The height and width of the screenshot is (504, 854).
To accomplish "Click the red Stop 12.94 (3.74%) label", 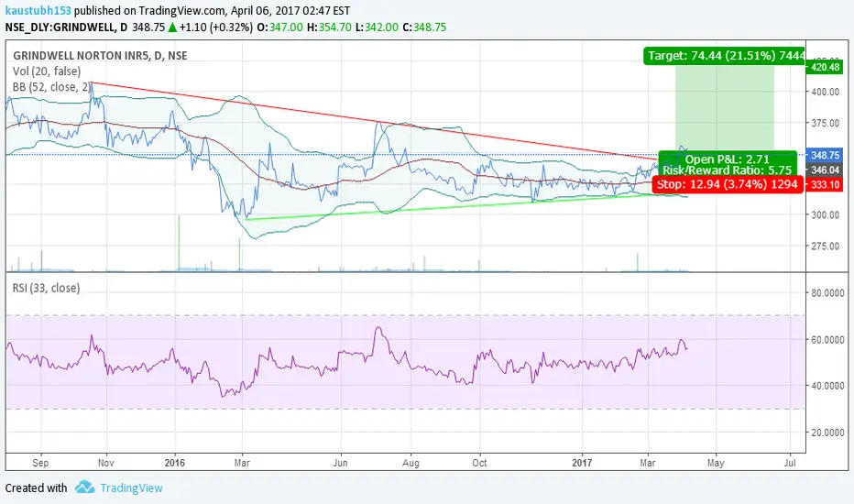I will 728,184.
